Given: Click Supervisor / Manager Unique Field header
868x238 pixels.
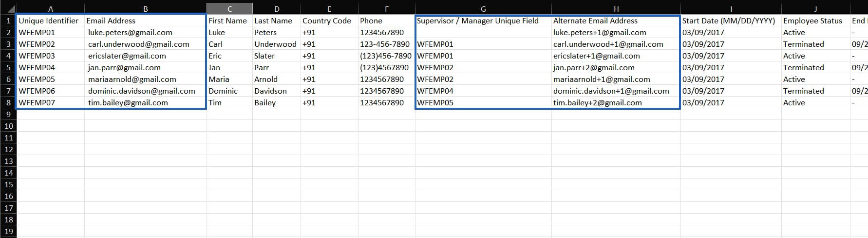Looking at the screenshot, I should coord(478,20).
